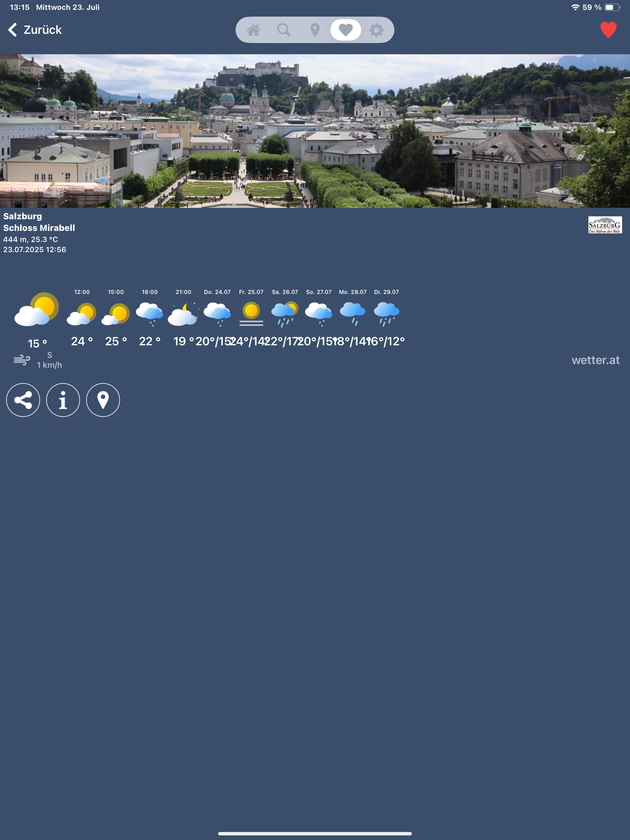This screenshot has height=840, width=630.
Task: Tap the share icon button
Action: 23,400
